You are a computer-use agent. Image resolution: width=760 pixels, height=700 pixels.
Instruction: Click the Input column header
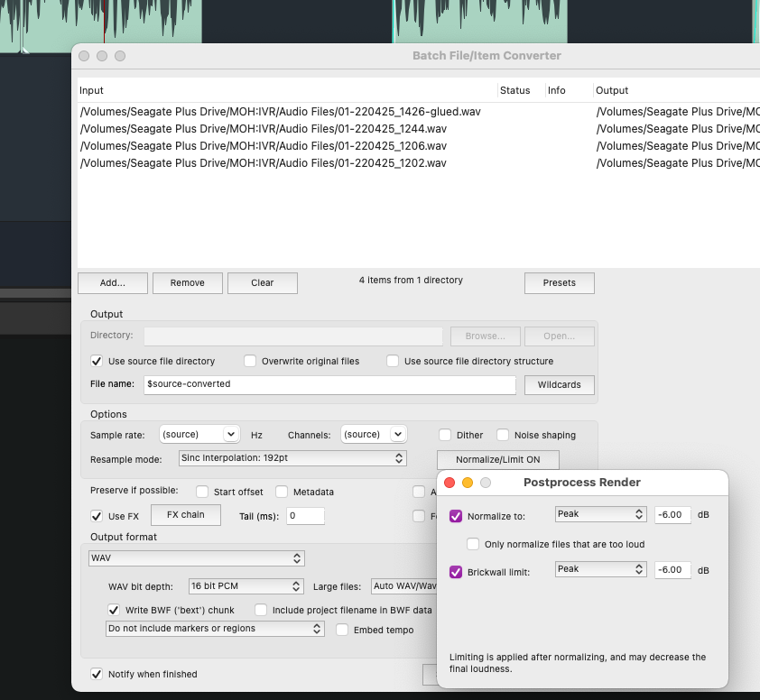coord(287,90)
